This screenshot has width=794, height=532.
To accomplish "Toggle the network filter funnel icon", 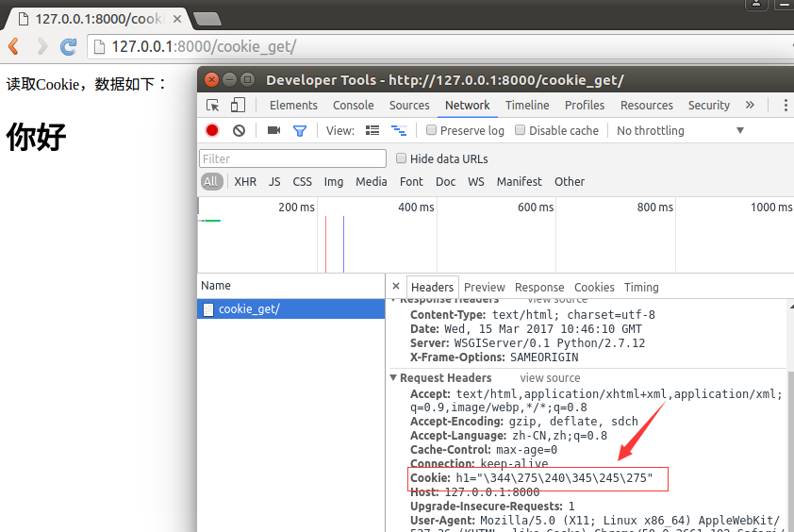I will pos(299,130).
